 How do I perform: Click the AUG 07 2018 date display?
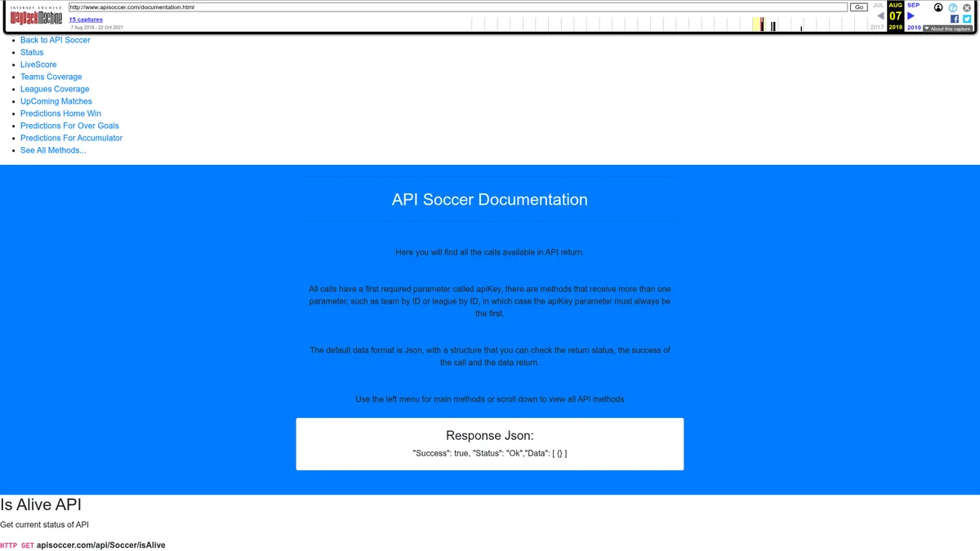coord(896,16)
